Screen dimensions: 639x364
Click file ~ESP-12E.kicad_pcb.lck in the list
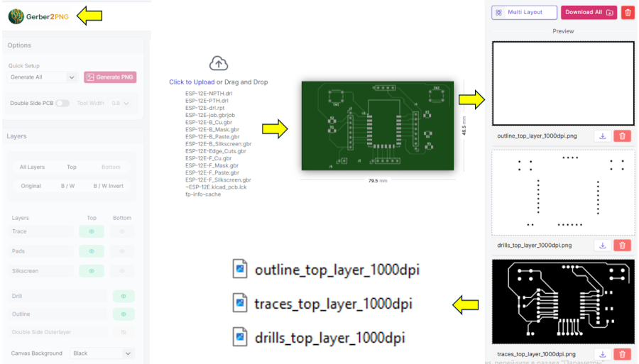pyautogui.click(x=216, y=187)
